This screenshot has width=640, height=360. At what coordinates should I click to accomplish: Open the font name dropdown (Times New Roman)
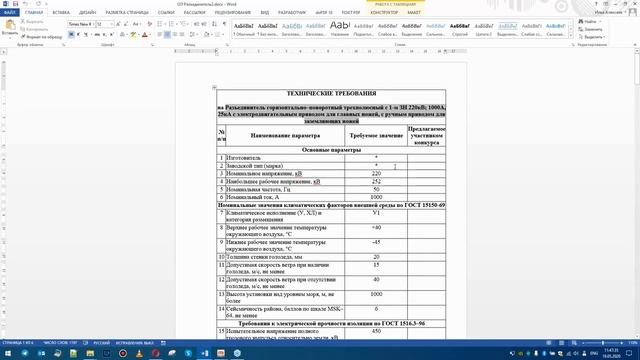(93, 24)
